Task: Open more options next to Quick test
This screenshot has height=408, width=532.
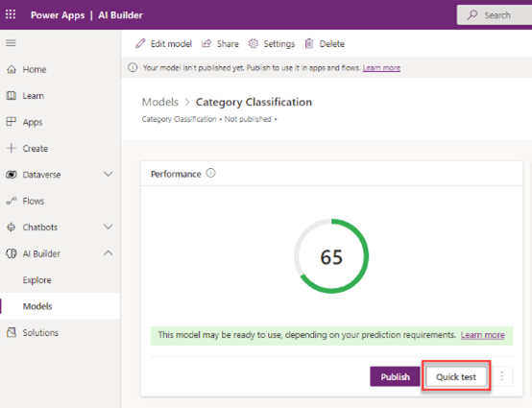Action: [502, 376]
